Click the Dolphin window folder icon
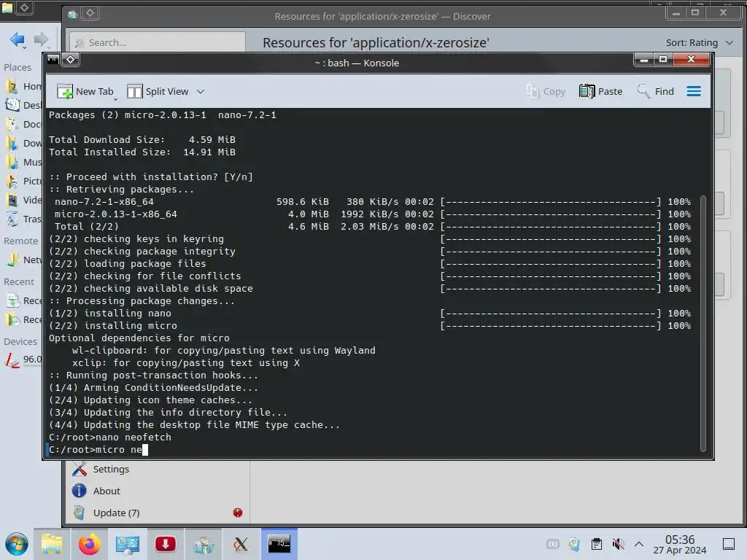Screen dimensions: 747x560 (7, 7)
